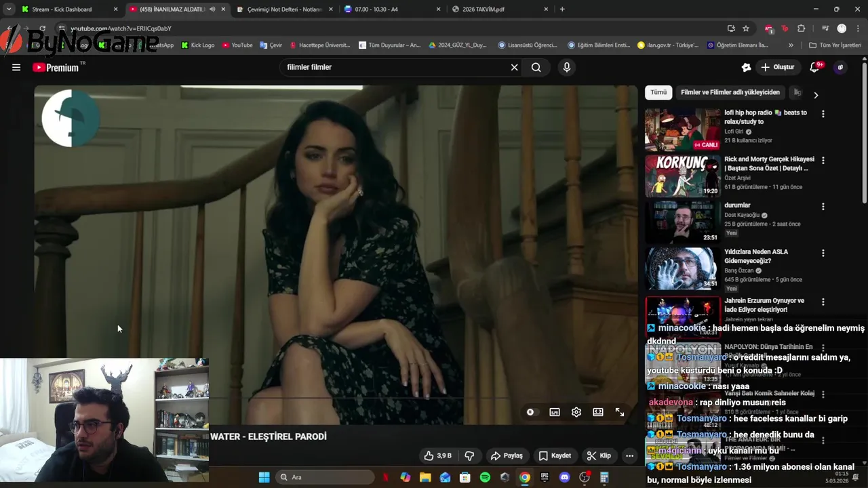Open Calculator from the taskbar
The image size is (868, 488).
pos(604,477)
